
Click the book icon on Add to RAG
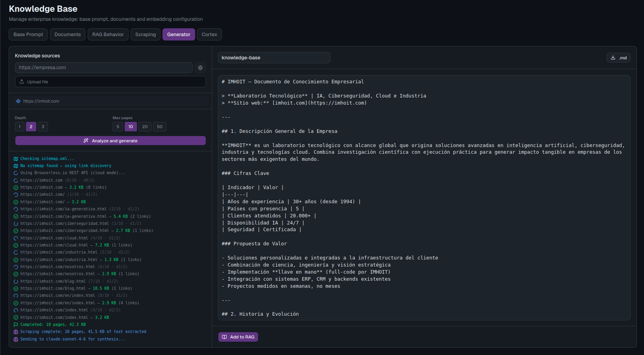point(224,337)
